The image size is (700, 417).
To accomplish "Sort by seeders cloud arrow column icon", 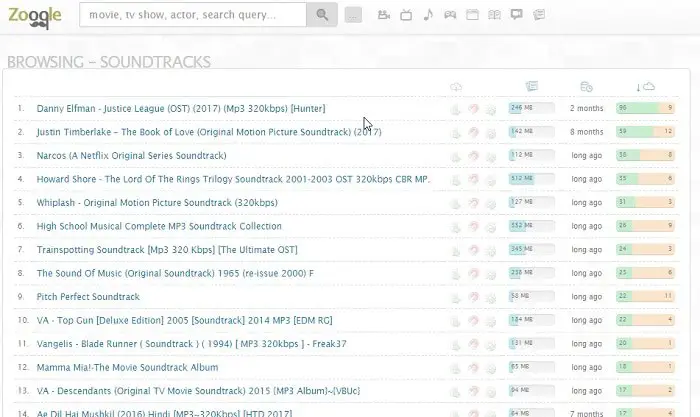I will point(645,87).
